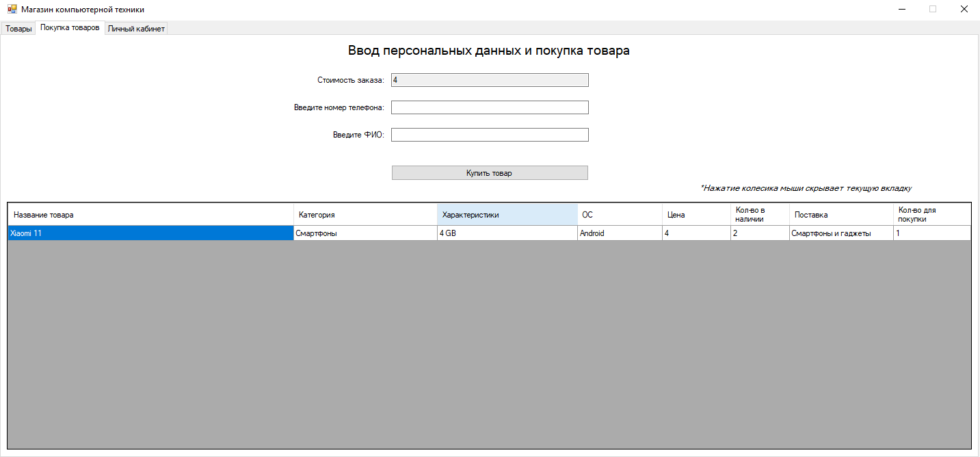Click the Купить товар button
The height and width of the screenshot is (457, 980).
[x=490, y=173]
